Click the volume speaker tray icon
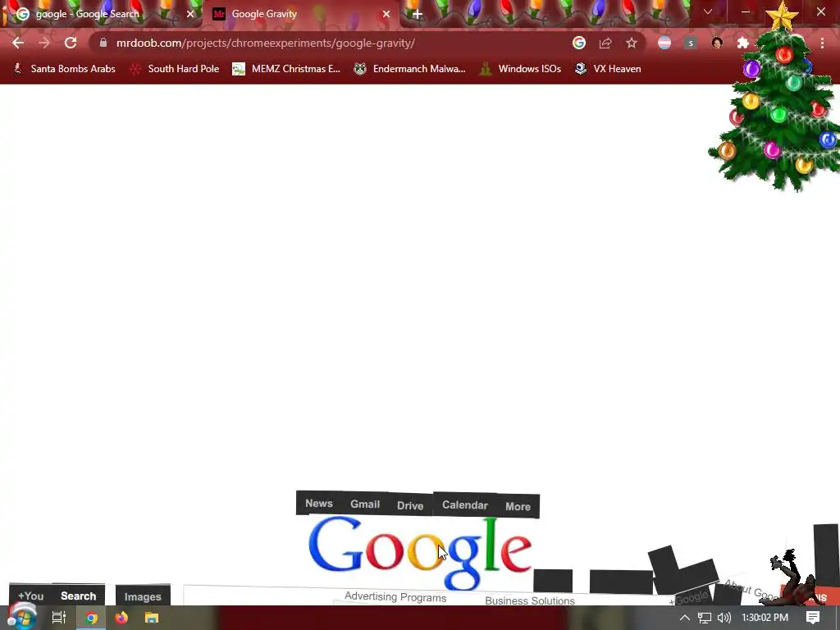The width and height of the screenshot is (840, 630). coord(724,618)
